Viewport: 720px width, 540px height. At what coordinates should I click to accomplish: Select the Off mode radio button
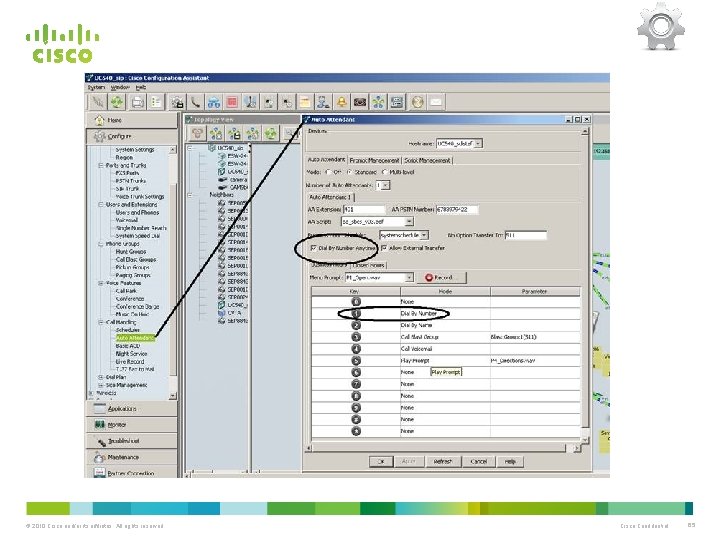pos(328,172)
